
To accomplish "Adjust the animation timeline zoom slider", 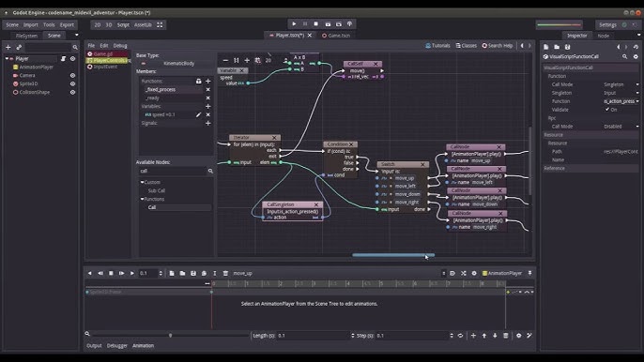I will point(171,336).
